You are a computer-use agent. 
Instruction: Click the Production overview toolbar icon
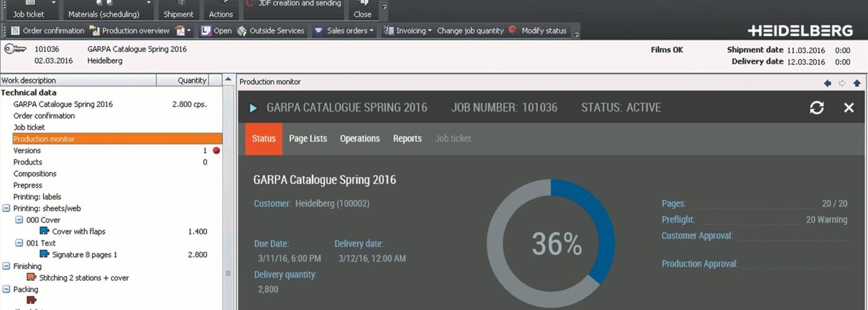click(x=94, y=30)
